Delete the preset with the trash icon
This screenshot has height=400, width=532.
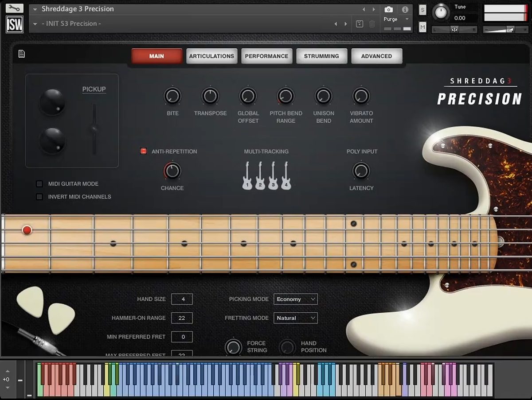[x=372, y=24]
